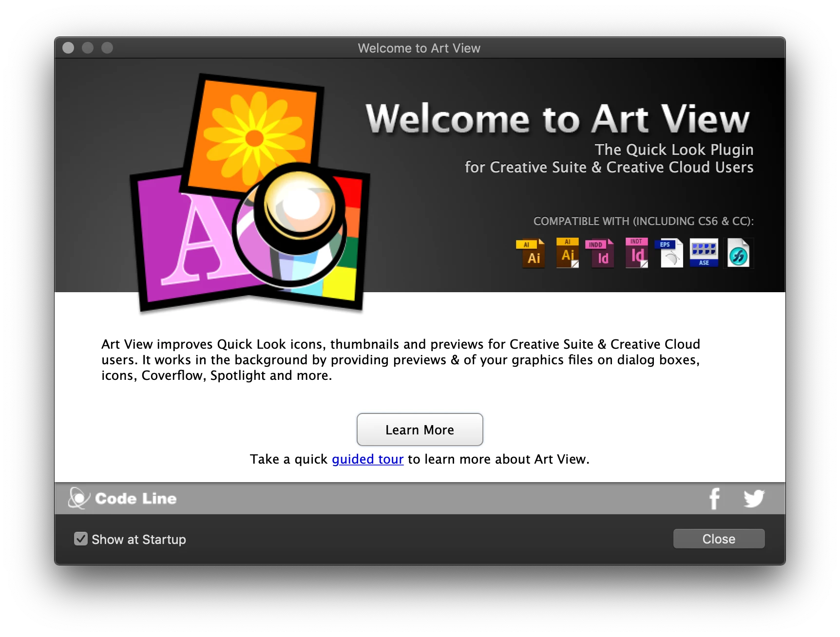Image resolution: width=840 pixels, height=637 pixels.
Task: Click the first AI Illustrator file icon
Action: pyautogui.click(x=531, y=253)
